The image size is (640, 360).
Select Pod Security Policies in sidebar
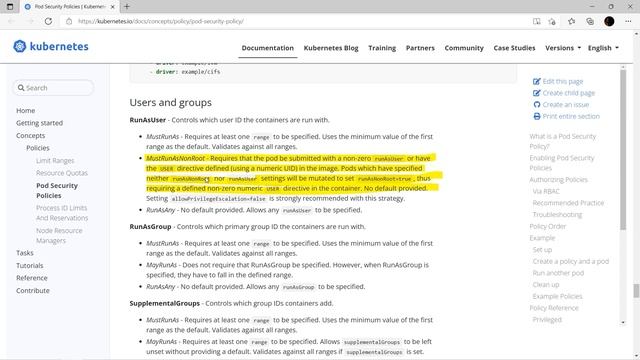pyautogui.click(x=57, y=190)
